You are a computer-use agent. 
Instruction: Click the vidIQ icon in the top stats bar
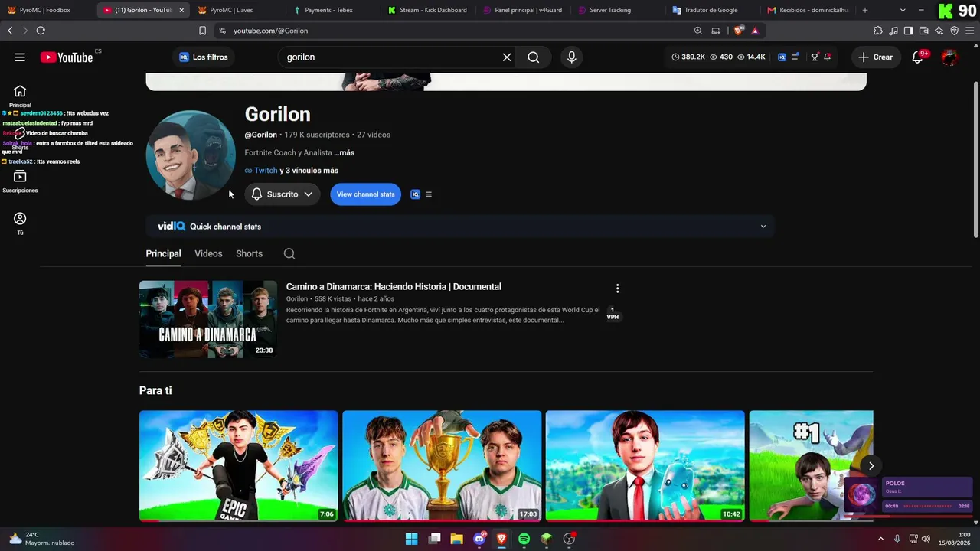(x=782, y=57)
